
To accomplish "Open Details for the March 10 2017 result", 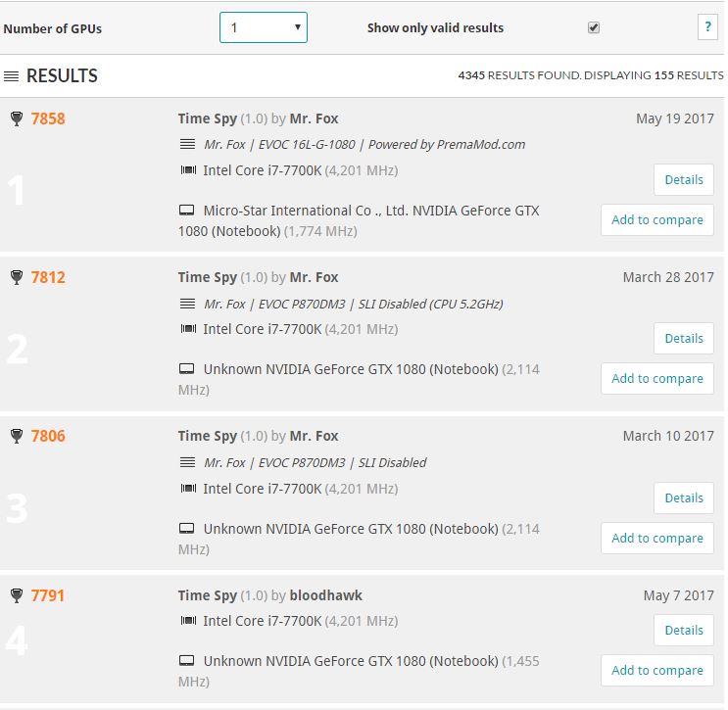I will coord(683,498).
